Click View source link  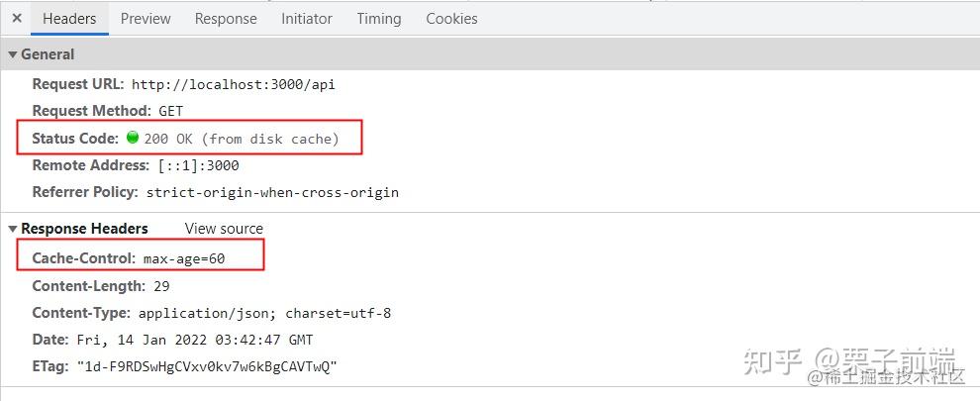pyautogui.click(x=224, y=229)
